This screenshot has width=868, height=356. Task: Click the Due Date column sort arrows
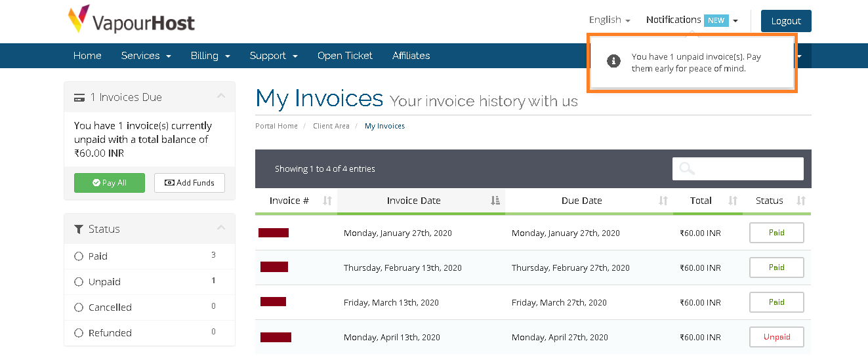pyautogui.click(x=663, y=201)
